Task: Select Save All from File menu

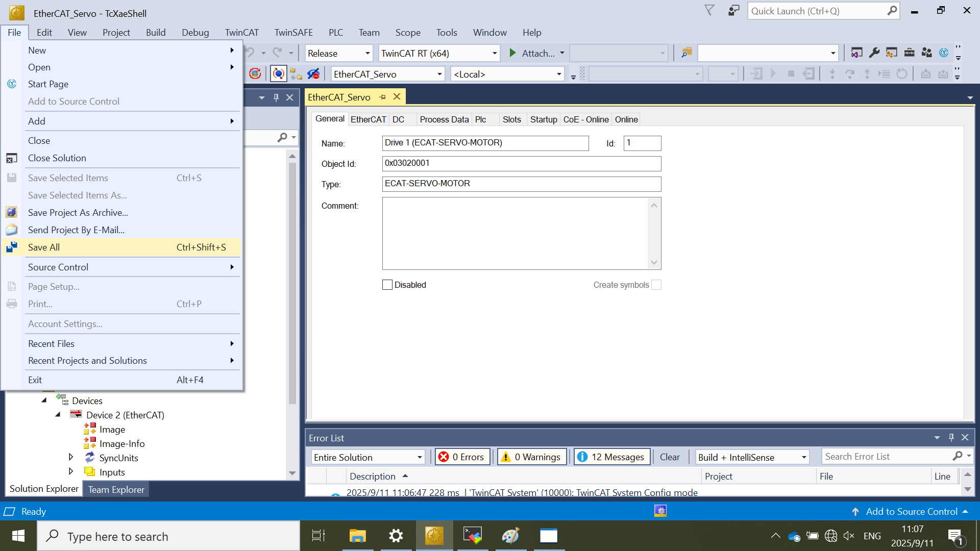Action: point(44,247)
